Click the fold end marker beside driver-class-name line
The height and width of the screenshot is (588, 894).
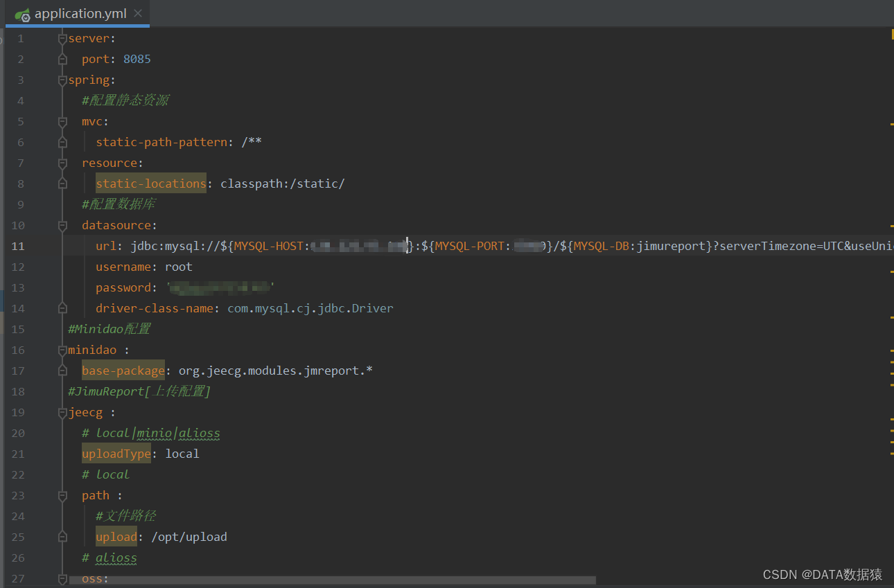62,309
